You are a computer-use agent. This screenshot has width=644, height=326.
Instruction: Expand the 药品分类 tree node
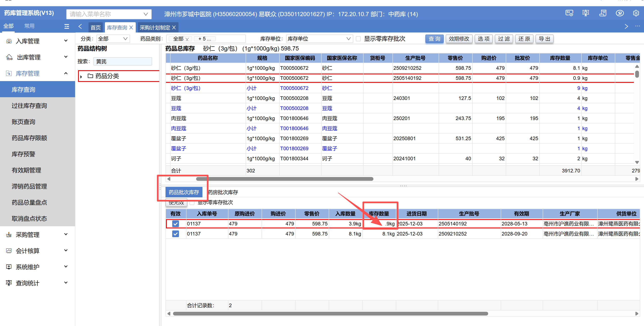point(81,76)
